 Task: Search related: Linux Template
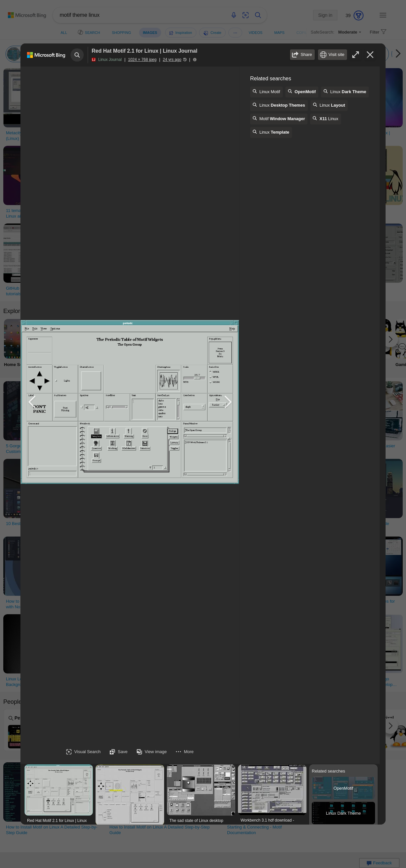coord(271,132)
